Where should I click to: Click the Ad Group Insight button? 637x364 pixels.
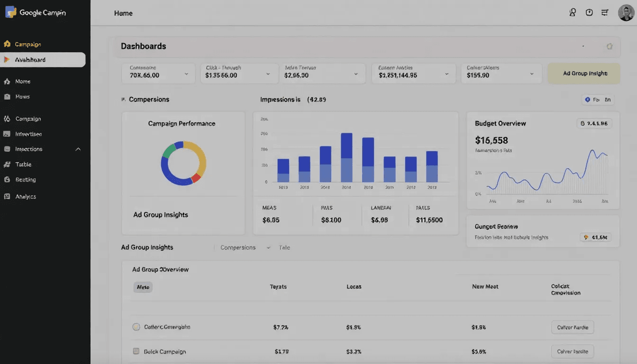584,73
